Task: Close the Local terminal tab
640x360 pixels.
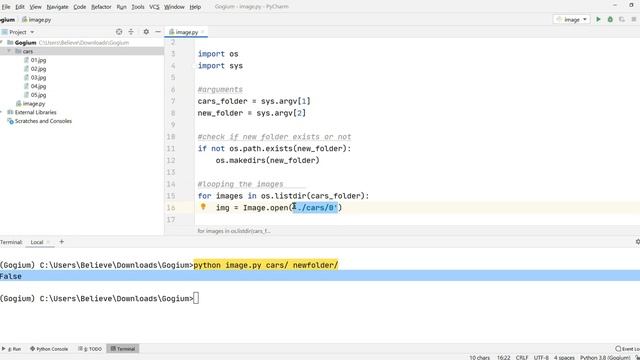Action: click(48, 242)
